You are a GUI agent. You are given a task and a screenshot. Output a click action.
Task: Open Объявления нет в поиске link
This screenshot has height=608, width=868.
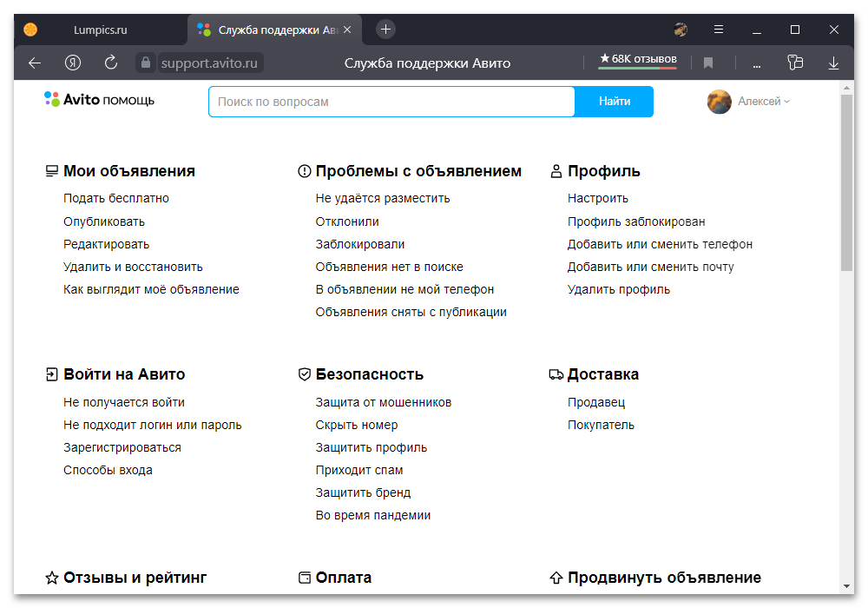pos(389,267)
